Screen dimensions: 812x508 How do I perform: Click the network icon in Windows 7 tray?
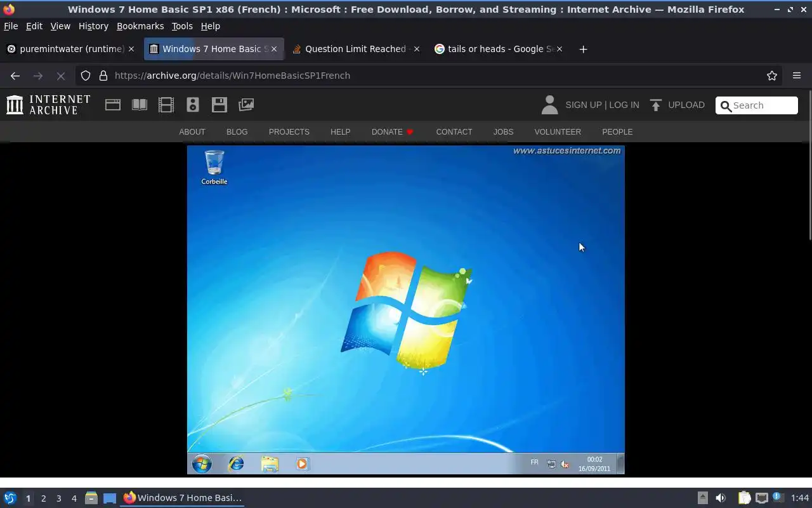tap(551, 464)
